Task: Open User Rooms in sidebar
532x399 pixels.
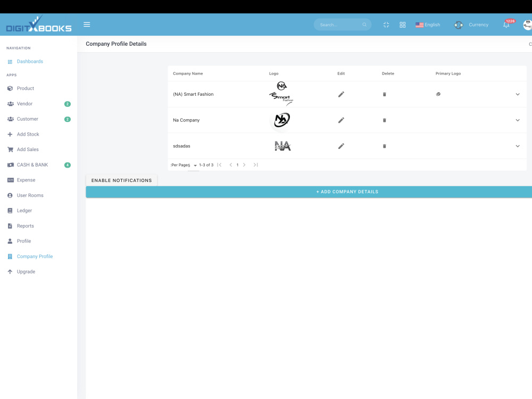Action: point(30,195)
